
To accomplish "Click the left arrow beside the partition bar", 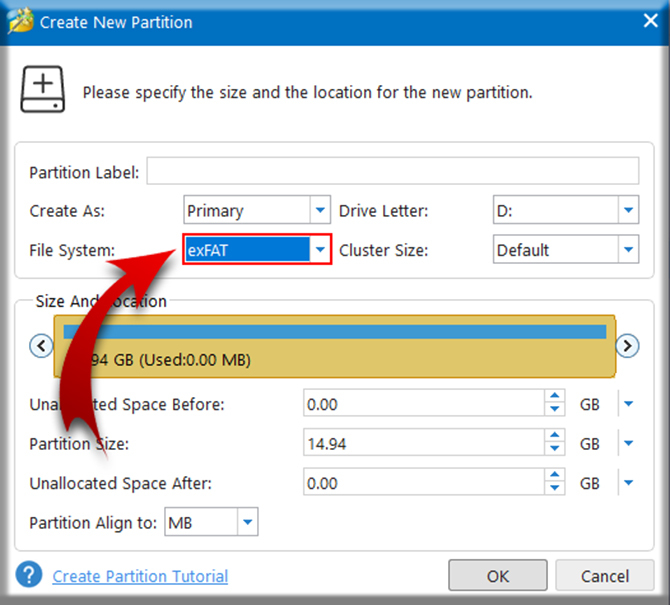I will click(x=41, y=345).
